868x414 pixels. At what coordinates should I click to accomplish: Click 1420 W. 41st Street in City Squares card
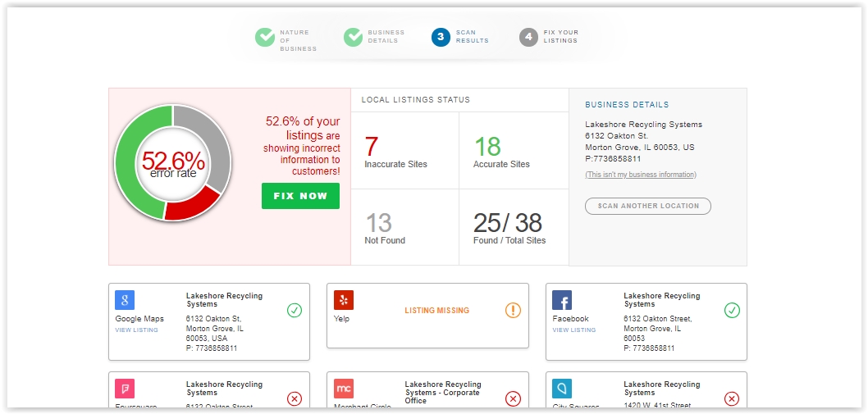click(658, 406)
